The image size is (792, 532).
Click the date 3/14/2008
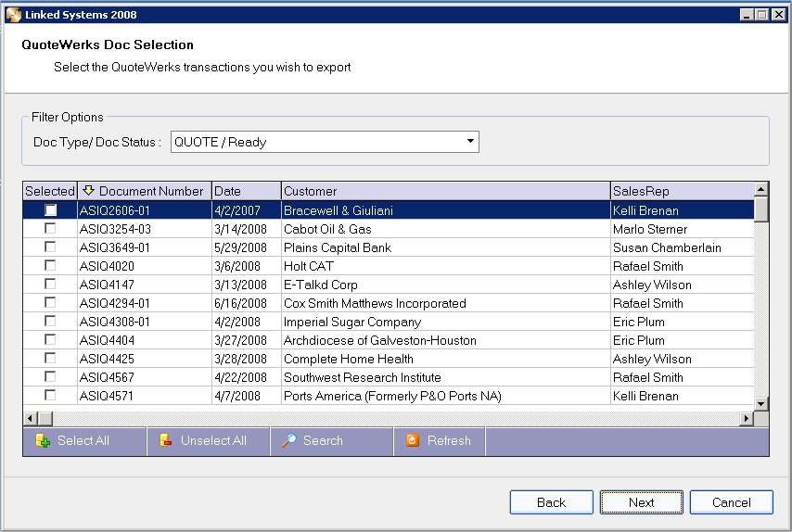point(240,229)
